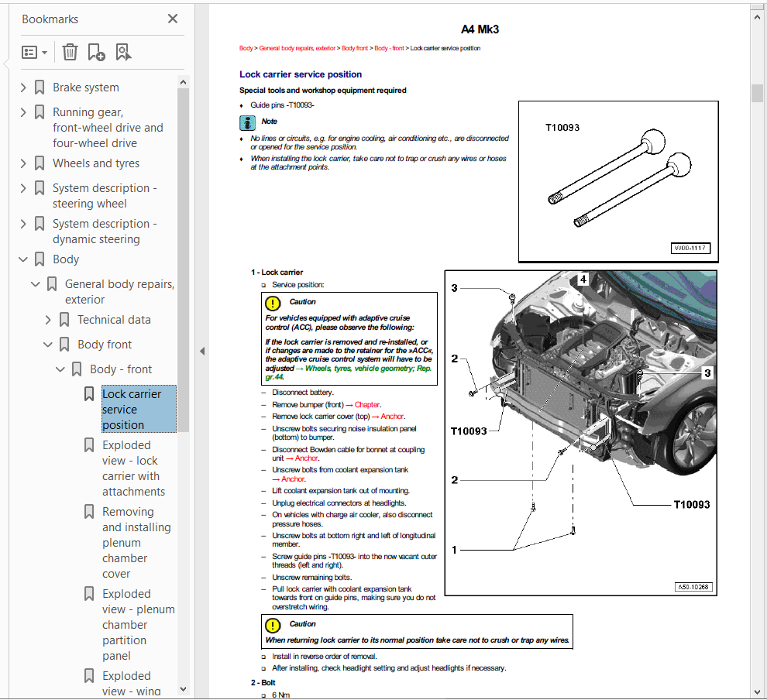Click bookmark icon beside Exploded view - lock carrier

[89, 445]
